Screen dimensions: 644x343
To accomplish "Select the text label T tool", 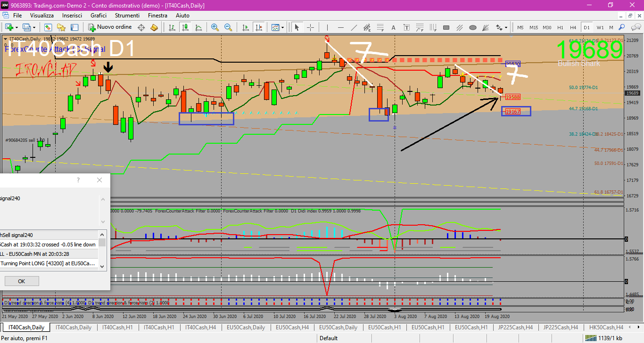I will 407,27.
